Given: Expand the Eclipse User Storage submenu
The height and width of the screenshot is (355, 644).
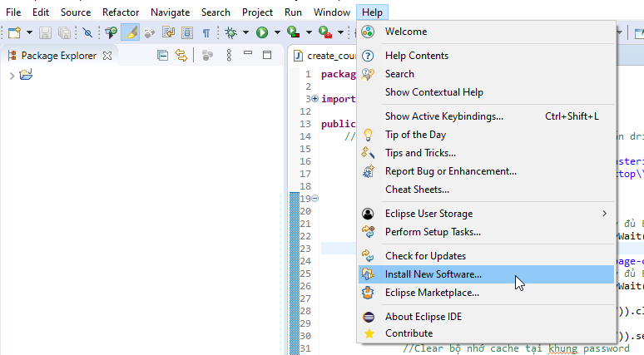Looking at the screenshot, I should coord(486,214).
